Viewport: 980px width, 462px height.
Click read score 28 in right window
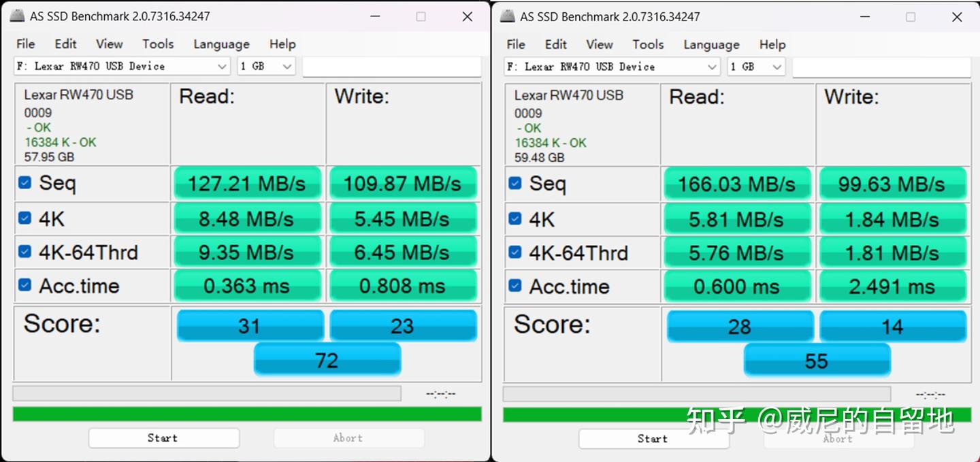[x=740, y=326]
